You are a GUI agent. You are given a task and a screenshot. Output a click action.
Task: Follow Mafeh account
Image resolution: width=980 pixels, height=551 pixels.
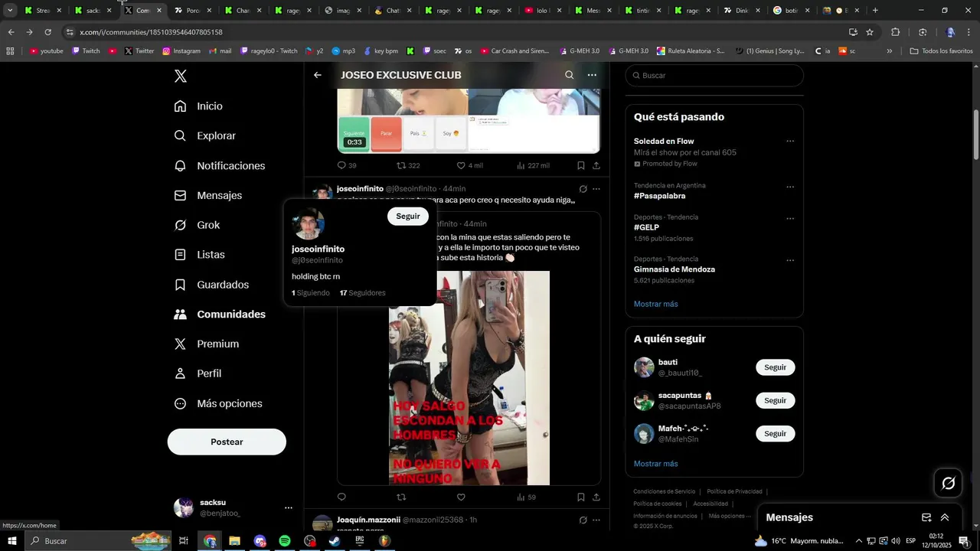[x=776, y=434]
